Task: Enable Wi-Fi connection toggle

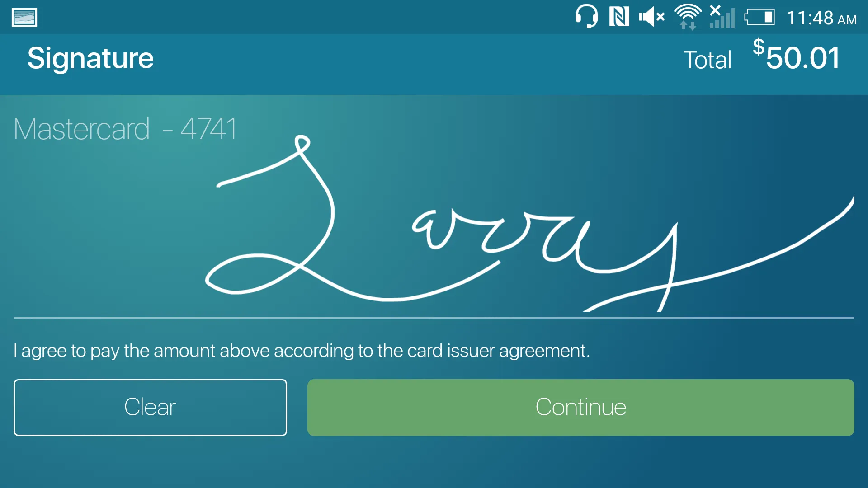Action: [687, 16]
